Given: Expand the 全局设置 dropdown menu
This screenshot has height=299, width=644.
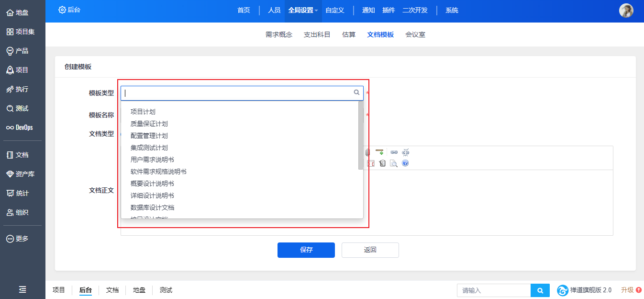Looking at the screenshot, I should [x=303, y=11].
